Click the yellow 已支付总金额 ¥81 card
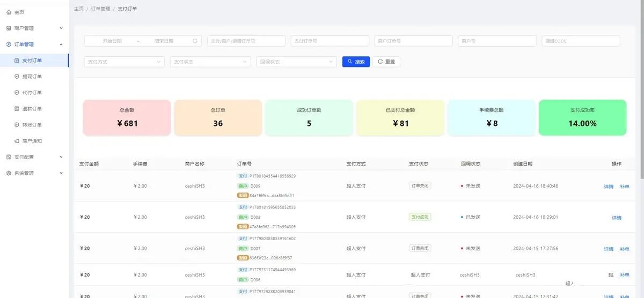Image resolution: width=644 pixels, height=298 pixels. point(400,117)
